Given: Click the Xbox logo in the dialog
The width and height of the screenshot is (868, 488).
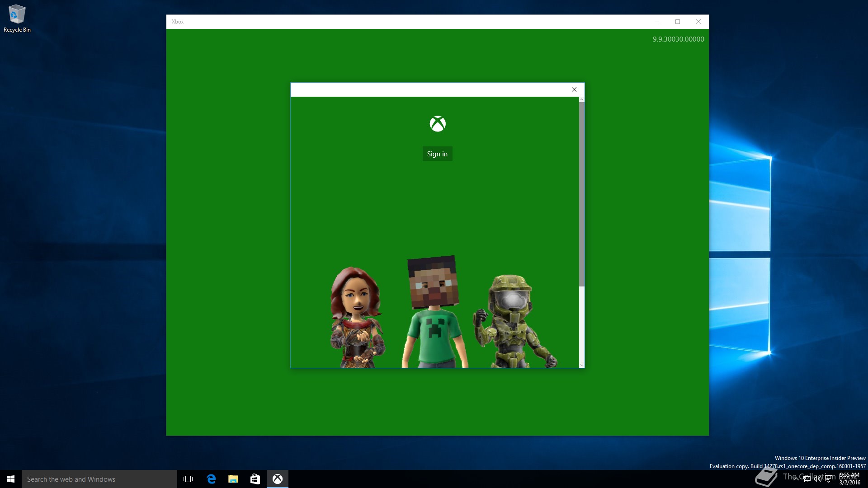Looking at the screenshot, I should (438, 124).
